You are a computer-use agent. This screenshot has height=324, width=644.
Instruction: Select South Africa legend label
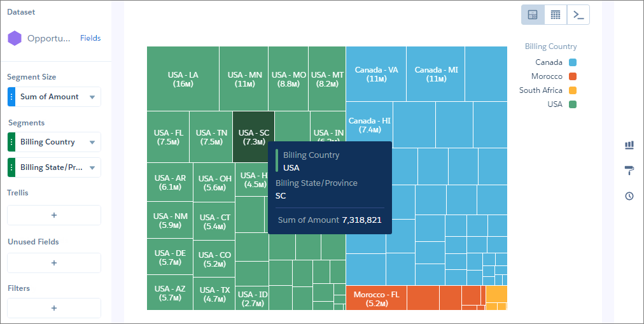pyautogui.click(x=540, y=90)
